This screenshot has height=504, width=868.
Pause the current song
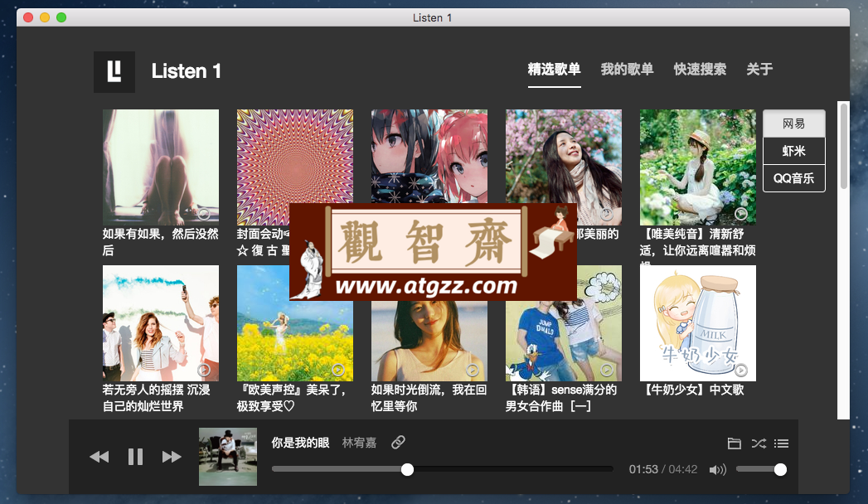coord(136,457)
